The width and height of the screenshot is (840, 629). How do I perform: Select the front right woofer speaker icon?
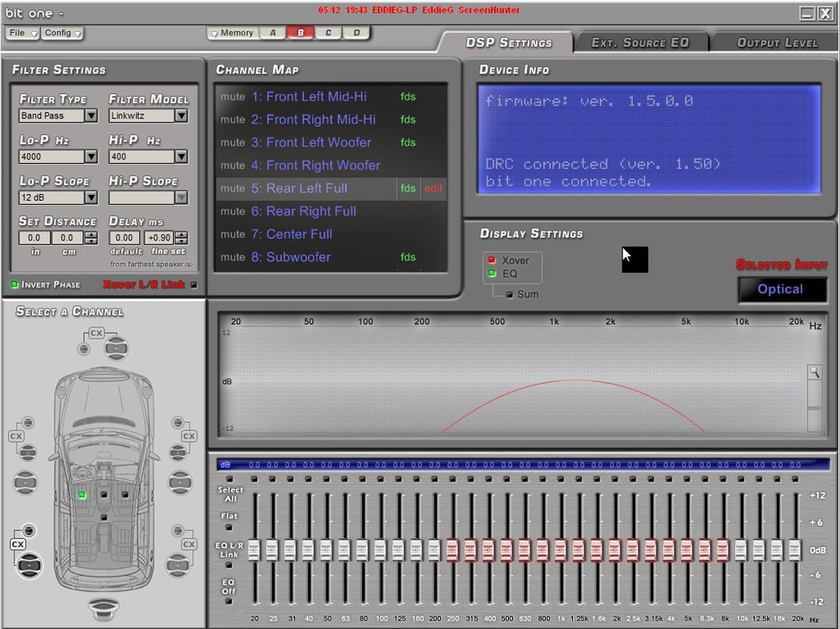[x=180, y=482]
